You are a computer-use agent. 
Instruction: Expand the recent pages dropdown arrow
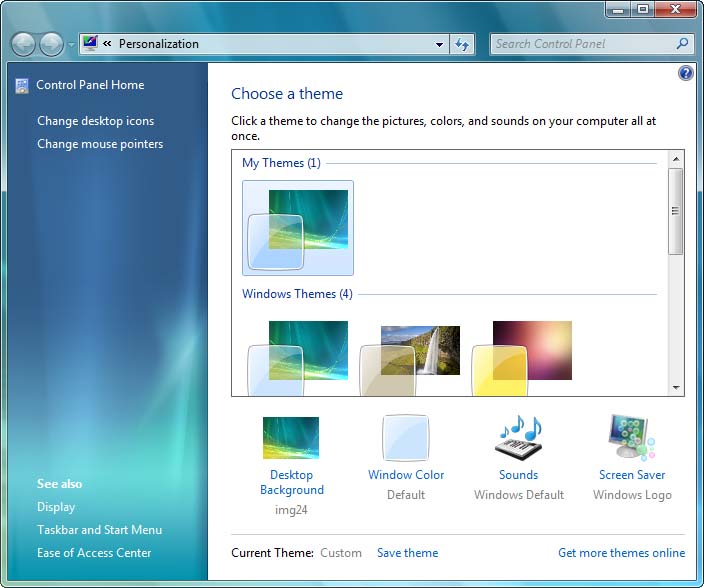tap(71, 45)
